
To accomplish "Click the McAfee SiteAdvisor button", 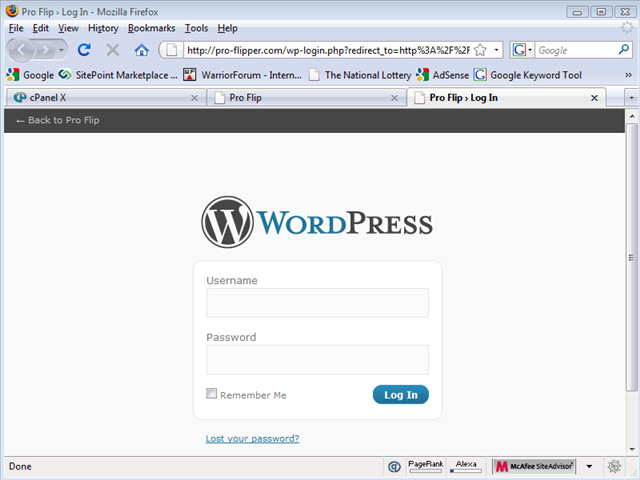I will (534, 466).
